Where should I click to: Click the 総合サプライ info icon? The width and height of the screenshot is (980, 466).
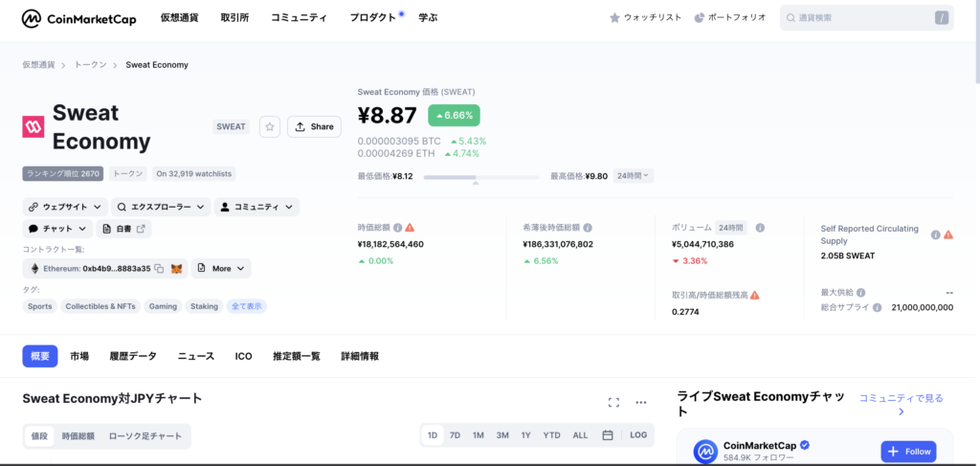pyautogui.click(x=877, y=308)
